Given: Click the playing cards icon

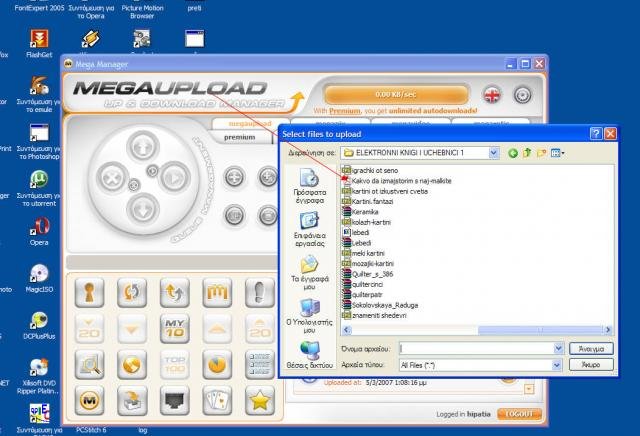Looking at the screenshot, I should (x=216, y=400).
